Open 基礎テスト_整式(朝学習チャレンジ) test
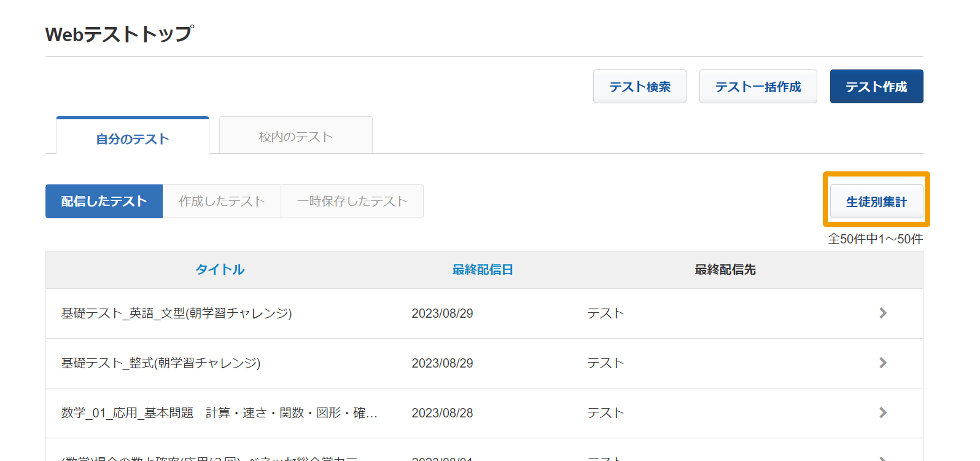The image size is (980, 461). (x=160, y=363)
